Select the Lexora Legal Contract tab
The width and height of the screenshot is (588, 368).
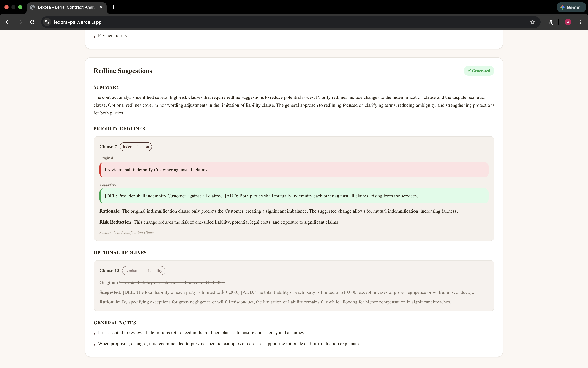(x=66, y=7)
